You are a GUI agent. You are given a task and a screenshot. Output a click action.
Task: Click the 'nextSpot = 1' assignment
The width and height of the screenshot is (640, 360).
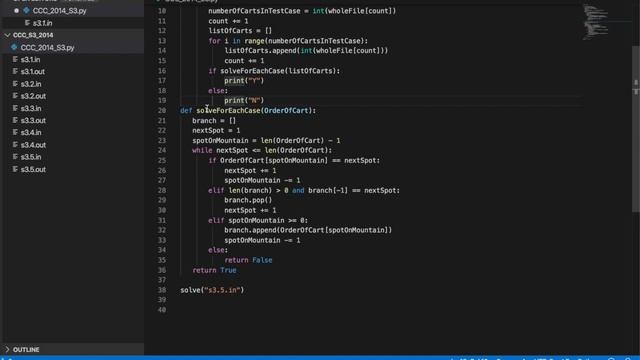pyautogui.click(x=216, y=131)
